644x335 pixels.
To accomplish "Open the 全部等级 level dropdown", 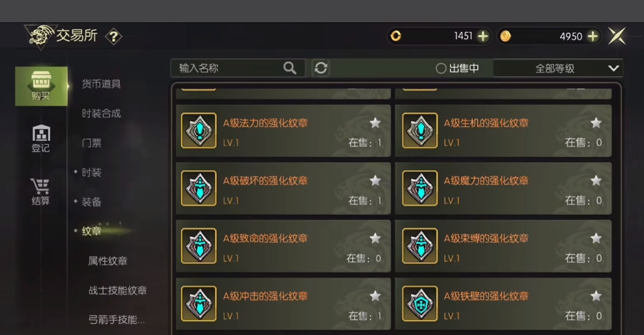I will click(558, 68).
